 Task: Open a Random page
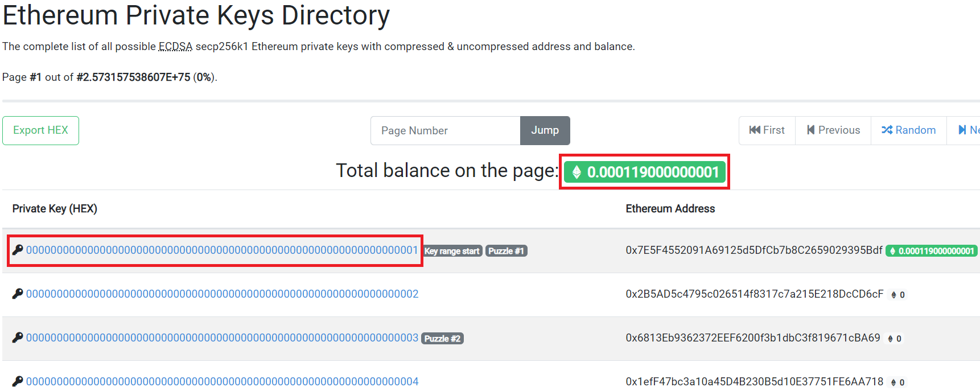coord(909,130)
